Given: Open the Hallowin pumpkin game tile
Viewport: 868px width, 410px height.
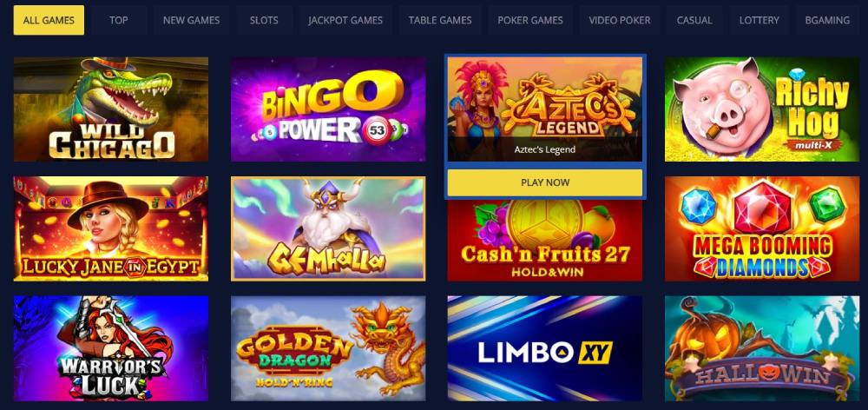Looking at the screenshot, I should (762, 348).
